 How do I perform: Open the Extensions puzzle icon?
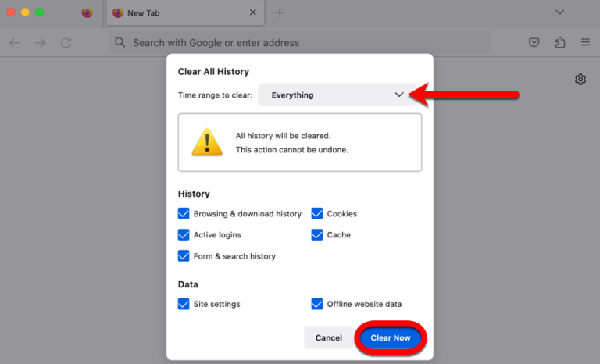(x=560, y=42)
